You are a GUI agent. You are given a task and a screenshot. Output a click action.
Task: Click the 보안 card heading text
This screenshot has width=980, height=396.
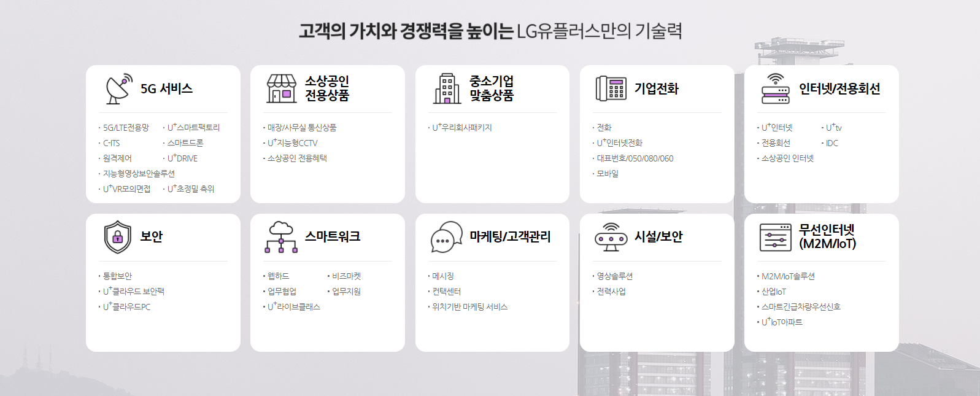[x=152, y=237]
